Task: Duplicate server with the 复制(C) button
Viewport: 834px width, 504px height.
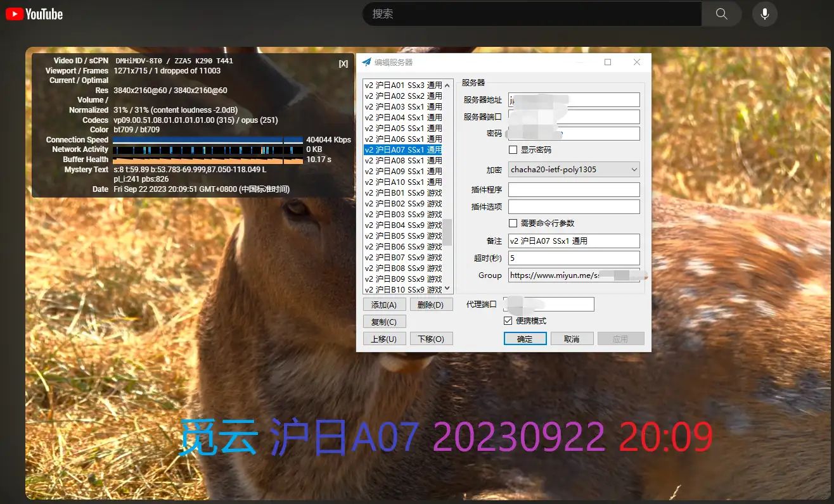Action: point(385,321)
